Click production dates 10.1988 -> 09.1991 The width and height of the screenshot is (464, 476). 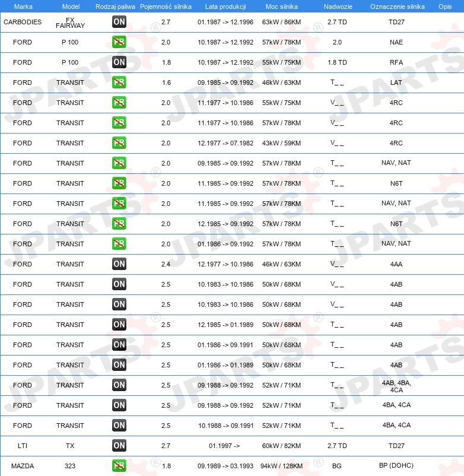226,426
